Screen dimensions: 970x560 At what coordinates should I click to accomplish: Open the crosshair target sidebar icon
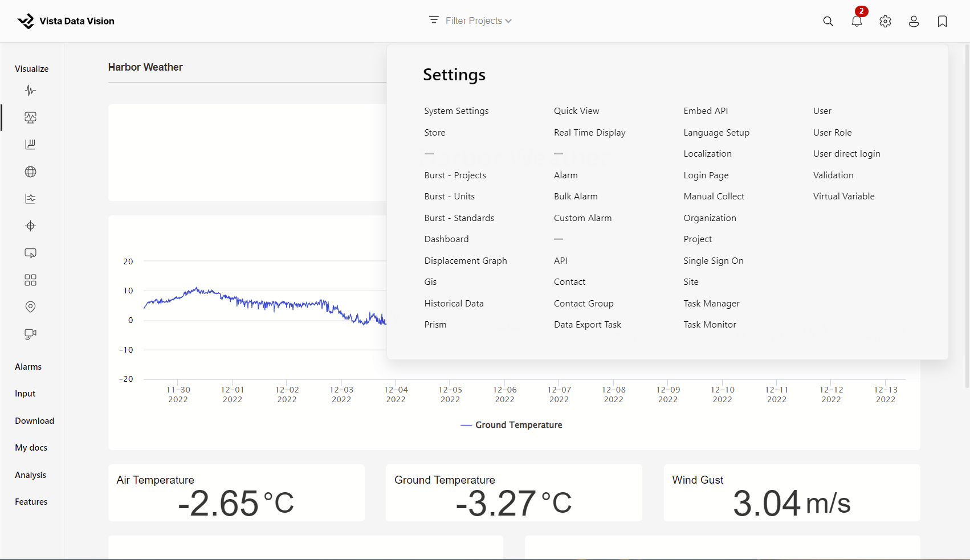click(x=31, y=226)
